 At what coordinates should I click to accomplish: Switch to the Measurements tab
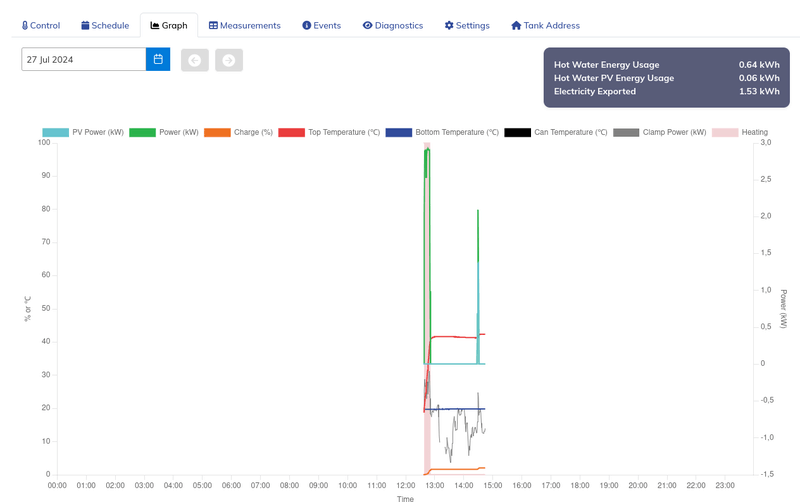click(245, 26)
